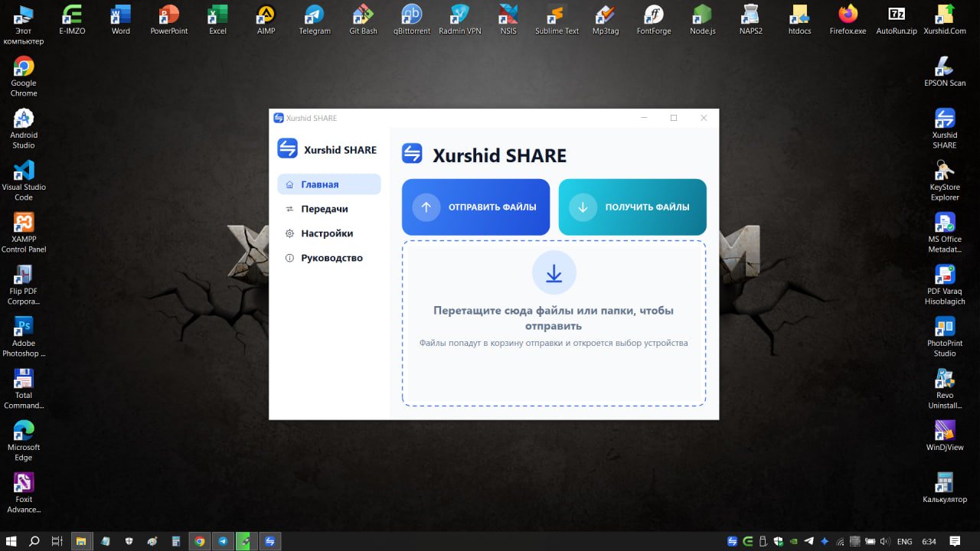Select the XAMPP Control Panel icon

pos(24,233)
